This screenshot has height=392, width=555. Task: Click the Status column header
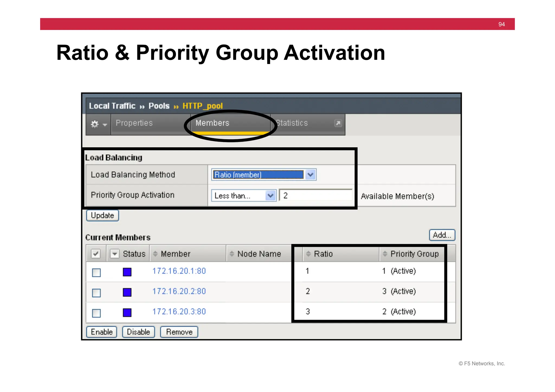click(134, 254)
